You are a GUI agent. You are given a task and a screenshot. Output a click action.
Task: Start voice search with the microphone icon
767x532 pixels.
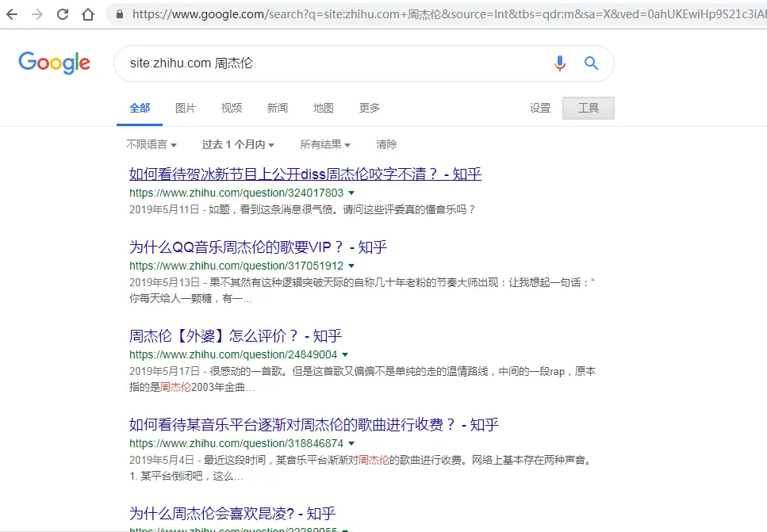coord(560,63)
